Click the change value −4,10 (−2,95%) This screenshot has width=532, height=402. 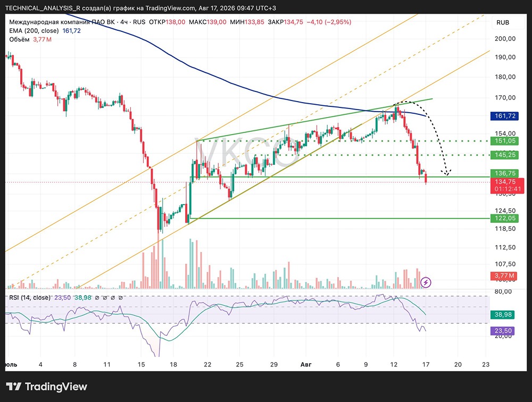tap(329, 22)
